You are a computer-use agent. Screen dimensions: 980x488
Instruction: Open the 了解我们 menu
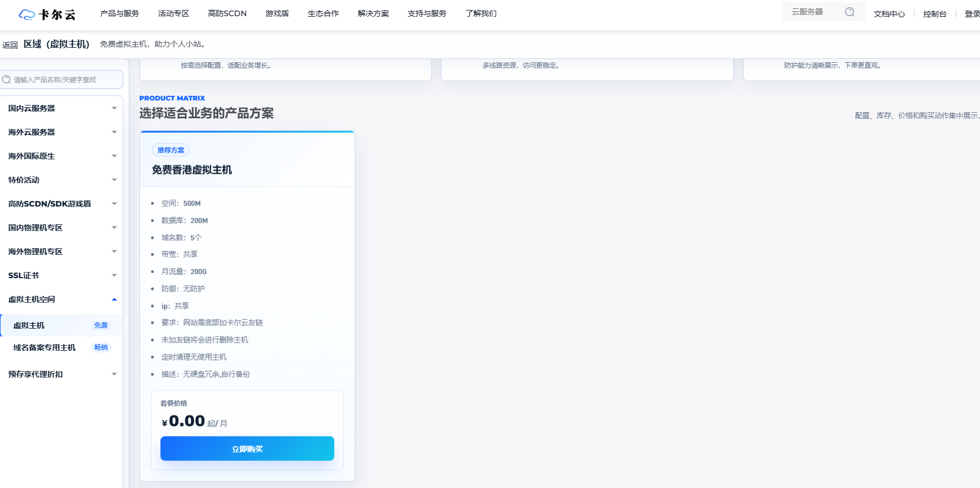point(481,13)
